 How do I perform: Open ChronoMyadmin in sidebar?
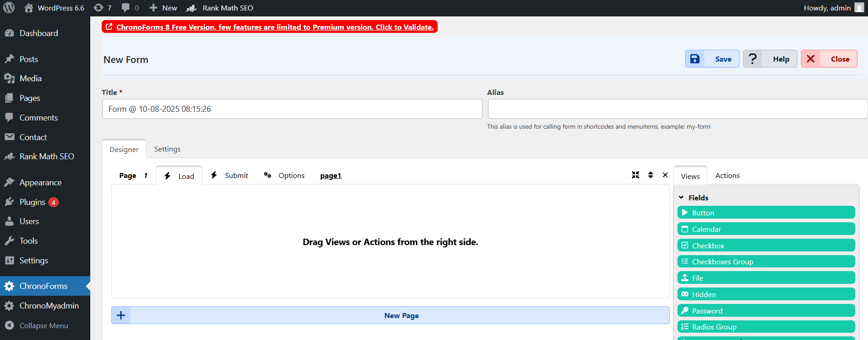(x=45, y=306)
